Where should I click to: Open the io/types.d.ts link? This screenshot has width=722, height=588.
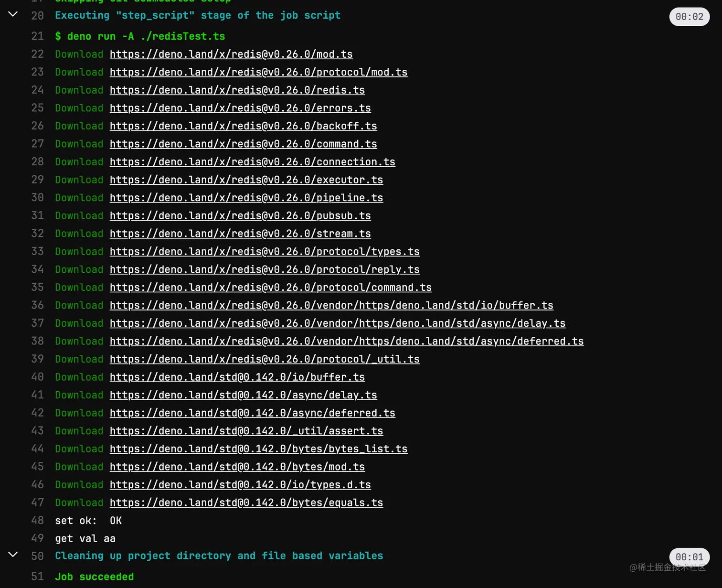240,485
